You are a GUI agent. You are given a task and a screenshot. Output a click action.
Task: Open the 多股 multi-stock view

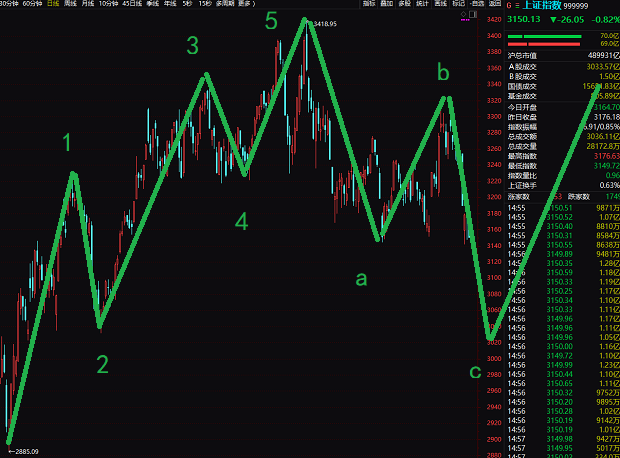coord(404,4)
